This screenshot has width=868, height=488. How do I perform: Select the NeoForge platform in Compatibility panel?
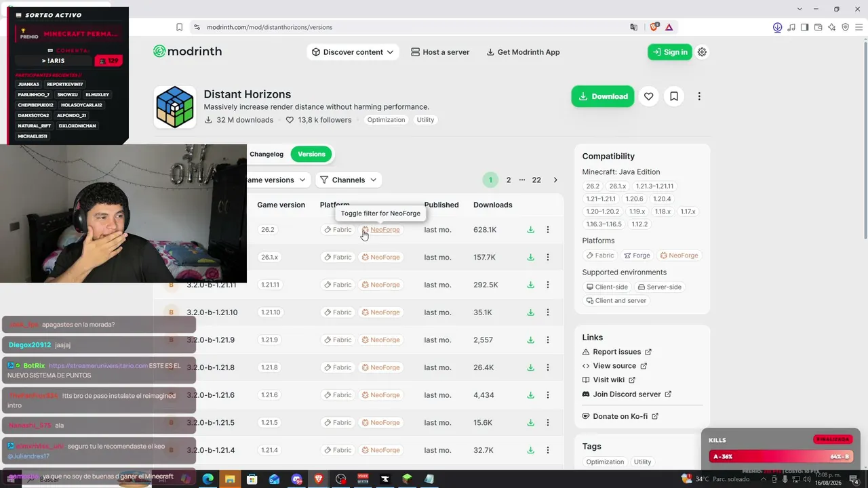coord(679,256)
